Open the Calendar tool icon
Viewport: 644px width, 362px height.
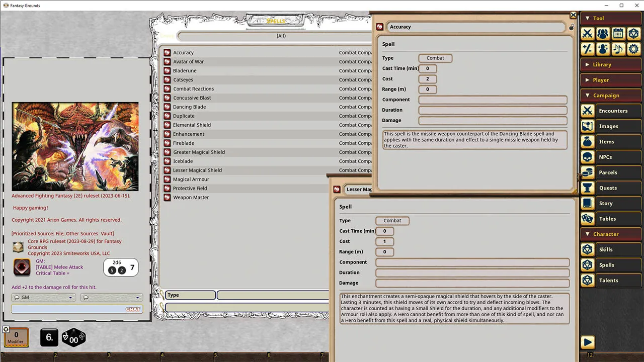(x=618, y=34)
